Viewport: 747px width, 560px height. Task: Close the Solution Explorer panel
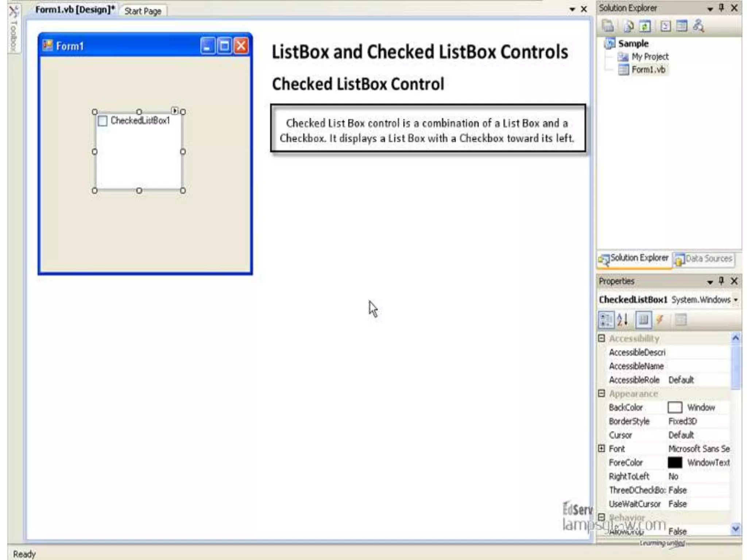point(734,8)
